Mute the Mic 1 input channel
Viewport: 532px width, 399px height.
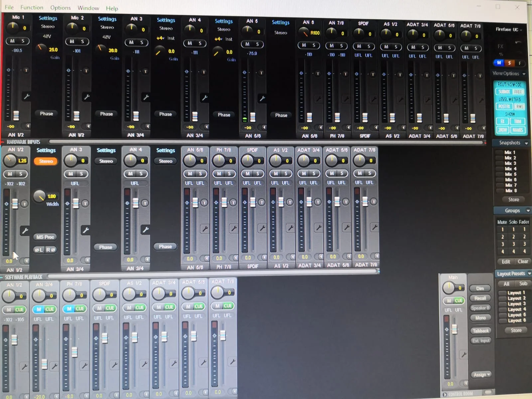coord(12,41)
